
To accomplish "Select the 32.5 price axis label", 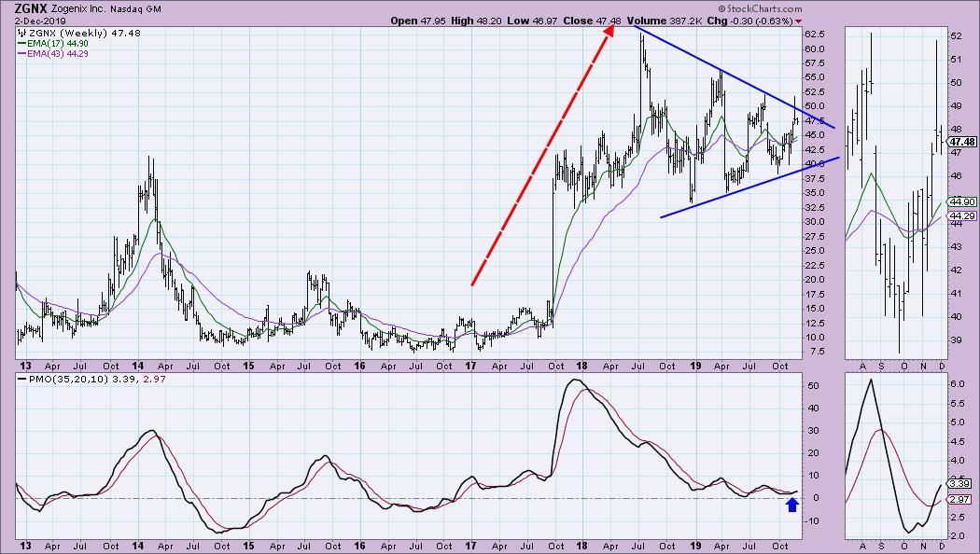I will click(815, 207).
